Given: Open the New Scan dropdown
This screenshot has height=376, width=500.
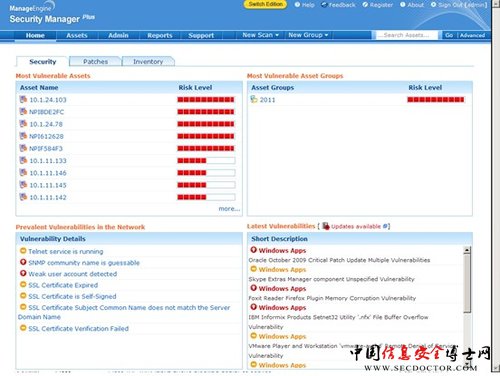Looking at the screenshot, I should 260,35.
